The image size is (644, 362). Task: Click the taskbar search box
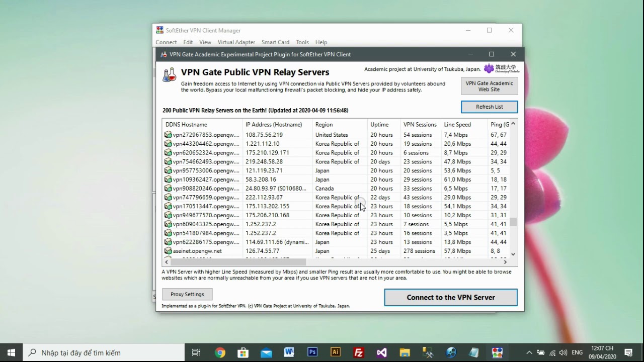104,352
